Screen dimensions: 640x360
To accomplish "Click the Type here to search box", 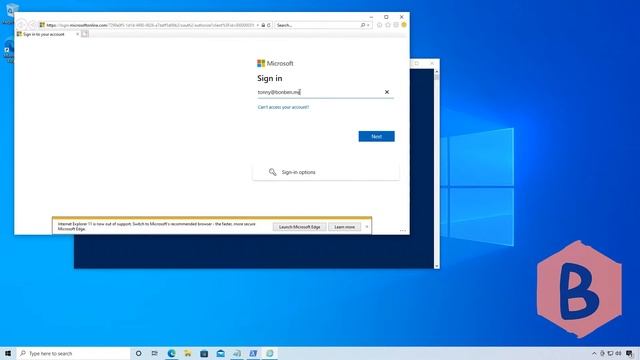I will [73, 353].
